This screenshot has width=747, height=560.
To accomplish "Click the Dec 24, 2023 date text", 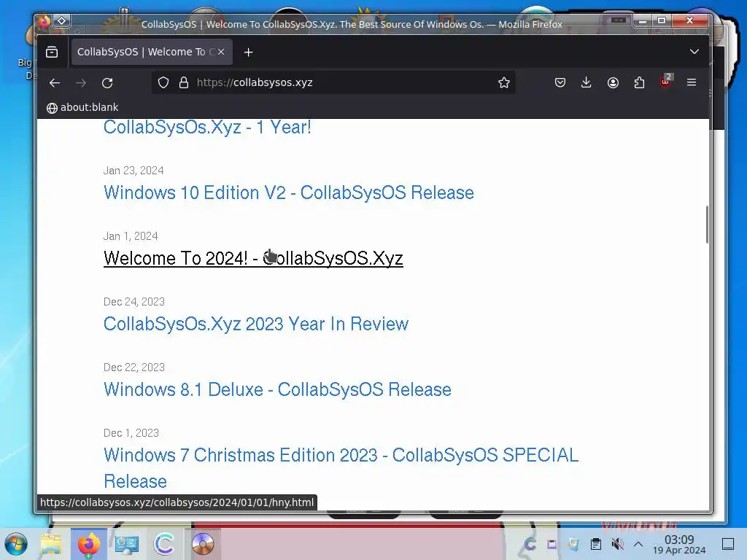I will coord(134,302).
